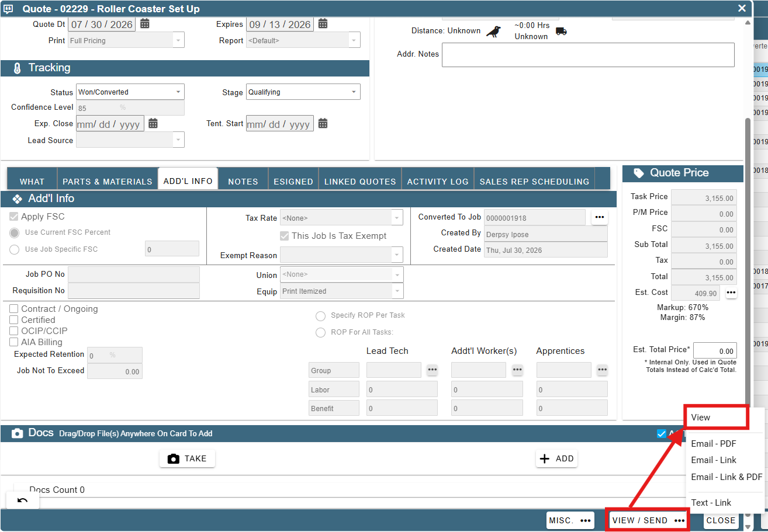Click the undo arrow button
The height and width of the screenshot is (532, 768).
23,500
